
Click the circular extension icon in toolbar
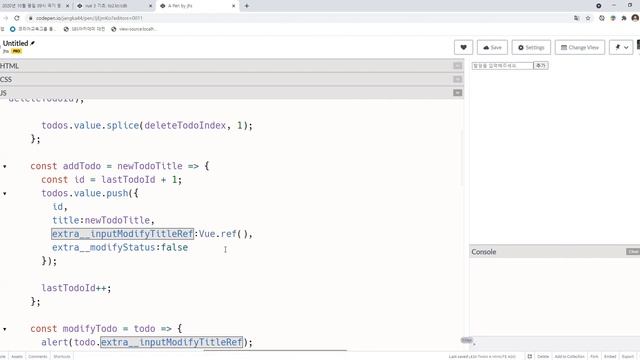(602, 18)
